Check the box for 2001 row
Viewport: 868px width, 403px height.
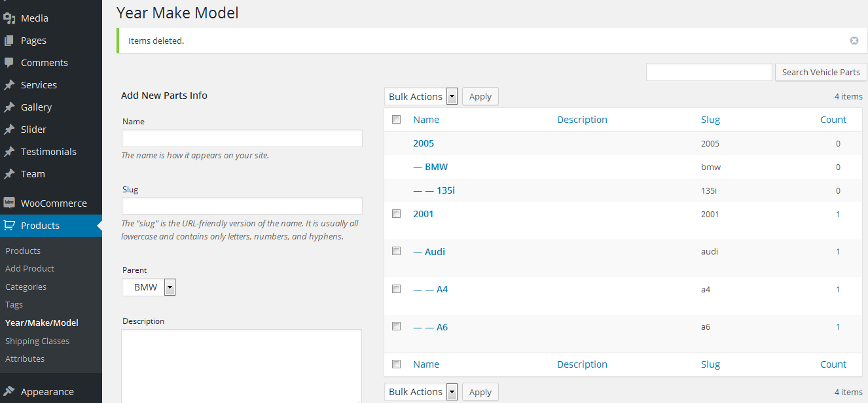396,213
